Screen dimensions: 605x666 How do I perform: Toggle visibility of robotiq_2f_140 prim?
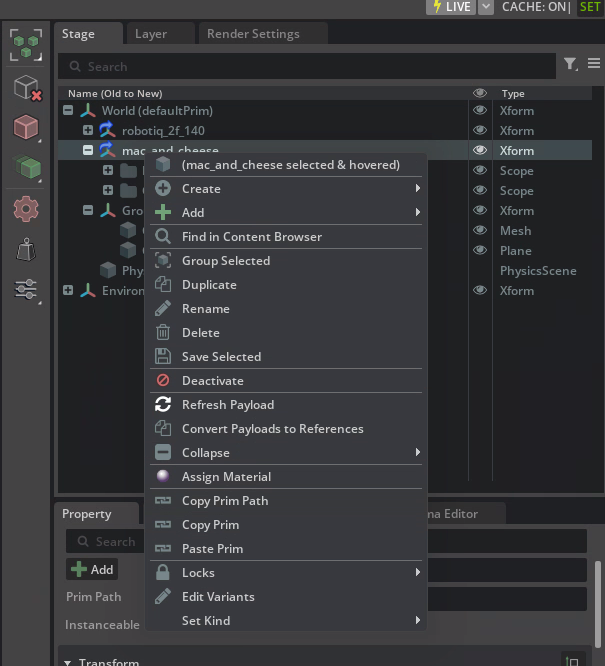480,131
